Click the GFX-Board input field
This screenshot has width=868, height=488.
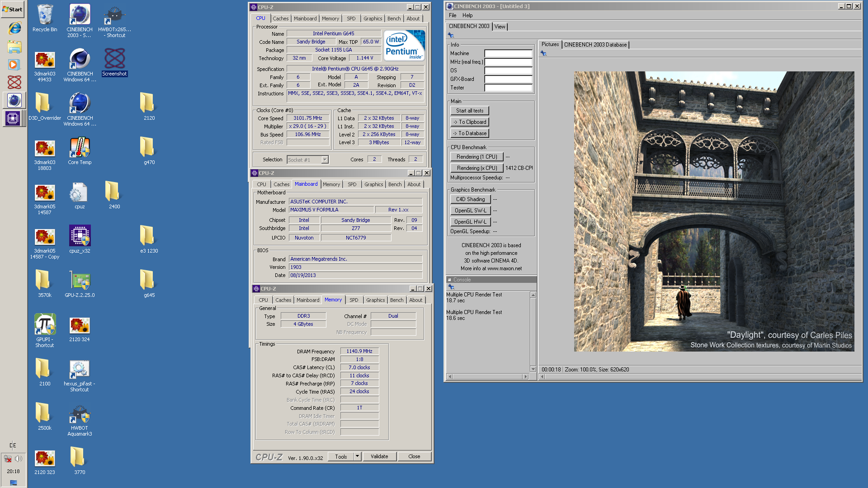[508, 79]
